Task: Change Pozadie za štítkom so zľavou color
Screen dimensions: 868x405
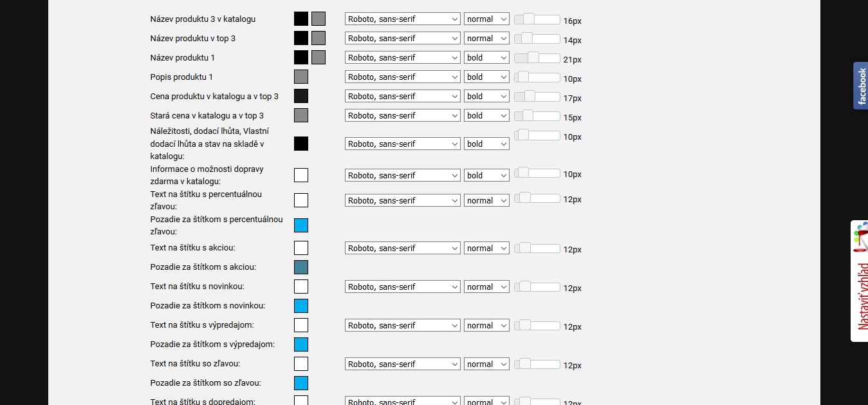Action: 301,383
